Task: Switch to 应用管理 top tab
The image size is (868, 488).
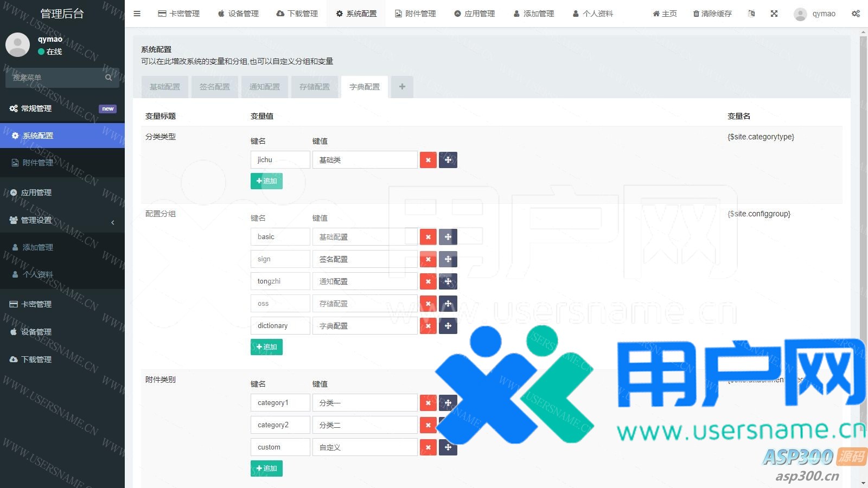Action: point(475,14)
